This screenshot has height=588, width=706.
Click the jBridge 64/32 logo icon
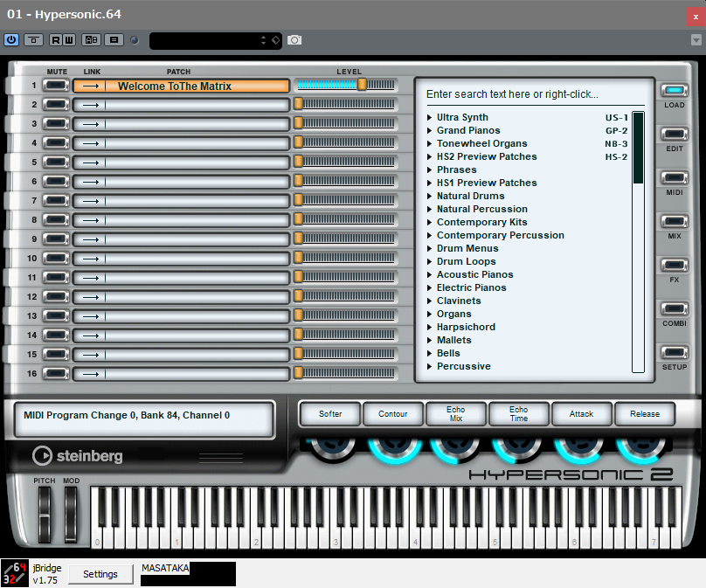coord(15,573)
